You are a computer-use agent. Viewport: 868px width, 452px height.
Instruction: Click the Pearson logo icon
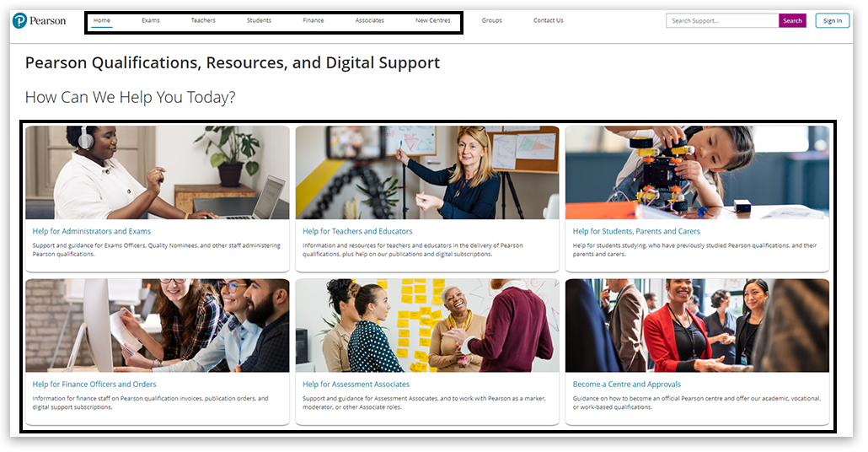click(x=19, y=21)
